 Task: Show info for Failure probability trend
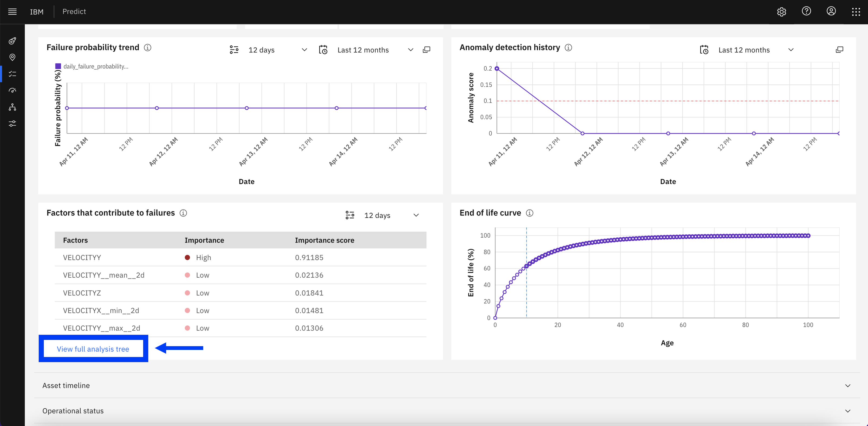pyautogui.click(x=147, y=48)
